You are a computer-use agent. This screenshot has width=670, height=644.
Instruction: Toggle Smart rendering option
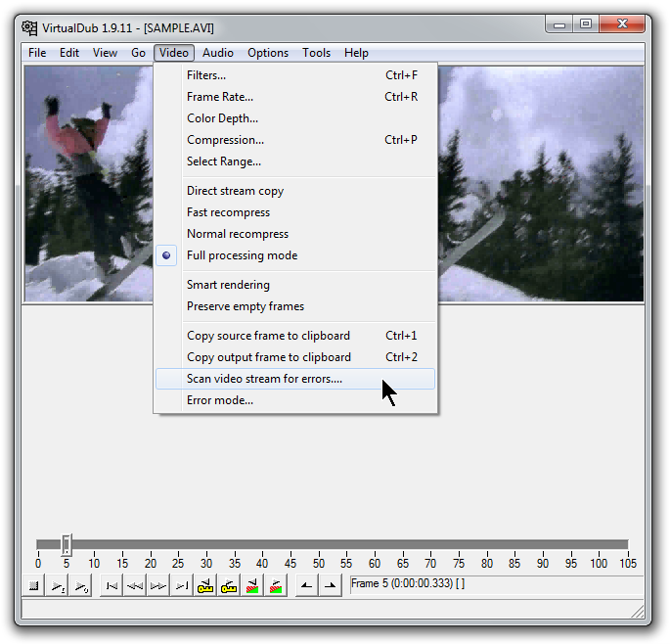(x=228, y=285)
